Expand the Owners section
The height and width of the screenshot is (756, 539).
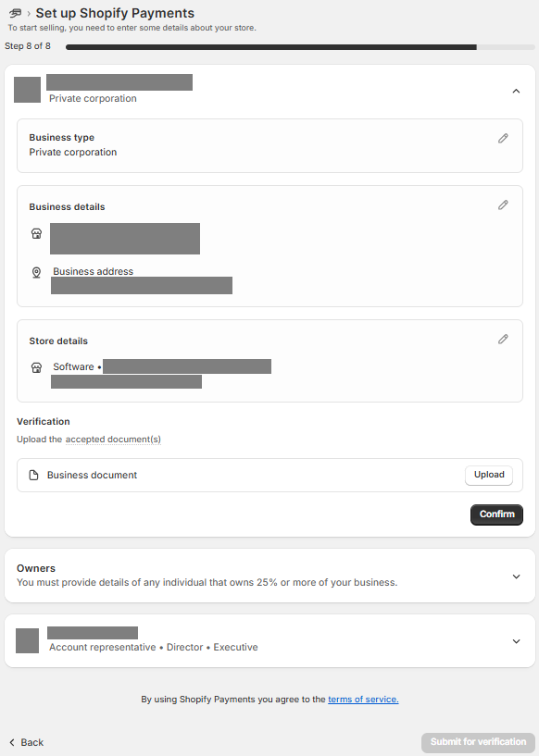[516, 576]
